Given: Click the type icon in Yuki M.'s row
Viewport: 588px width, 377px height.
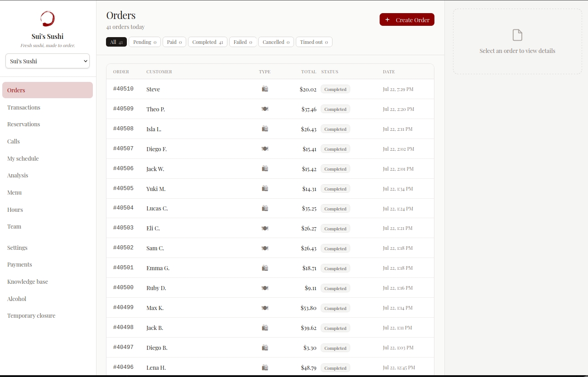Looking at the screenshot, I should (265, 189).
